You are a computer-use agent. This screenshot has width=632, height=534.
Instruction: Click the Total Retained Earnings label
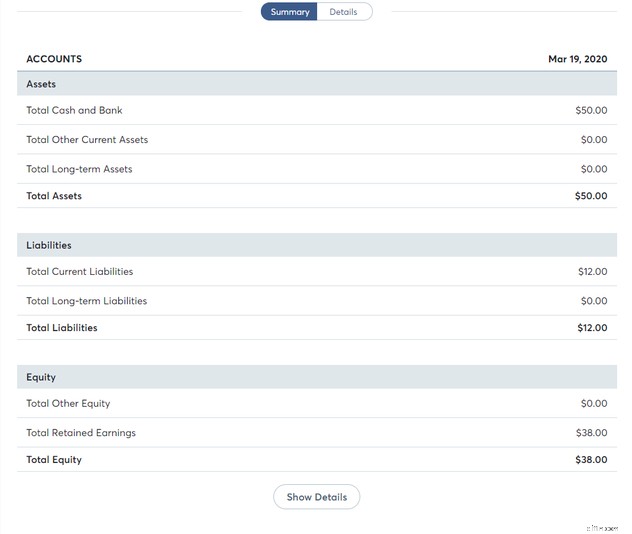click(x=81, y=433)
